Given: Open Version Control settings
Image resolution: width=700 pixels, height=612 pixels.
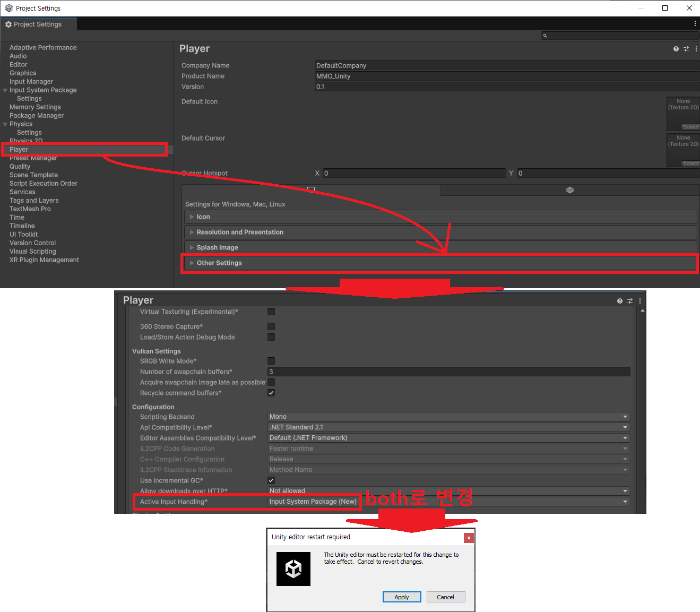Looking at the screenshot, I should tap(32, 243).
